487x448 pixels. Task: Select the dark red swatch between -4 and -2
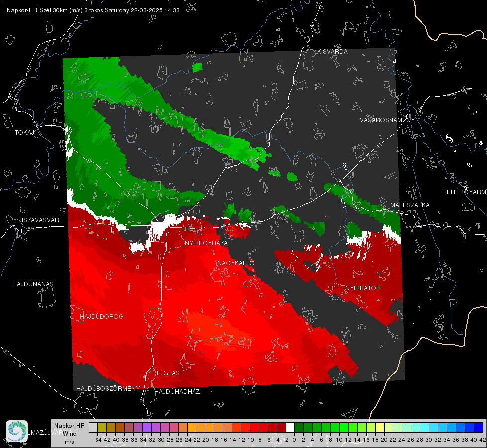[x=281, y=428]
